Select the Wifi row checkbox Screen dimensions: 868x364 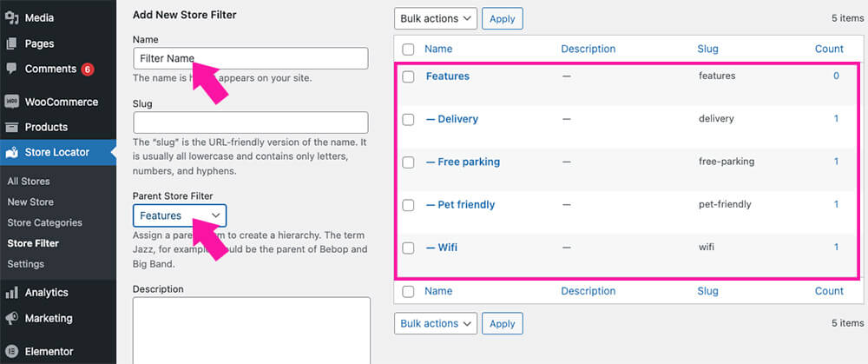(408, 248)
